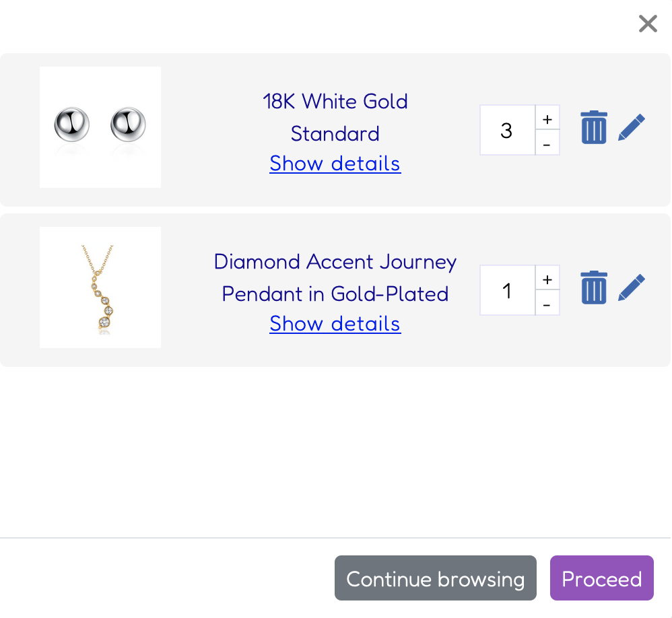Select the 18K White Gold Standard title
The image size is (672, 618).
click(x=335, y=117)
